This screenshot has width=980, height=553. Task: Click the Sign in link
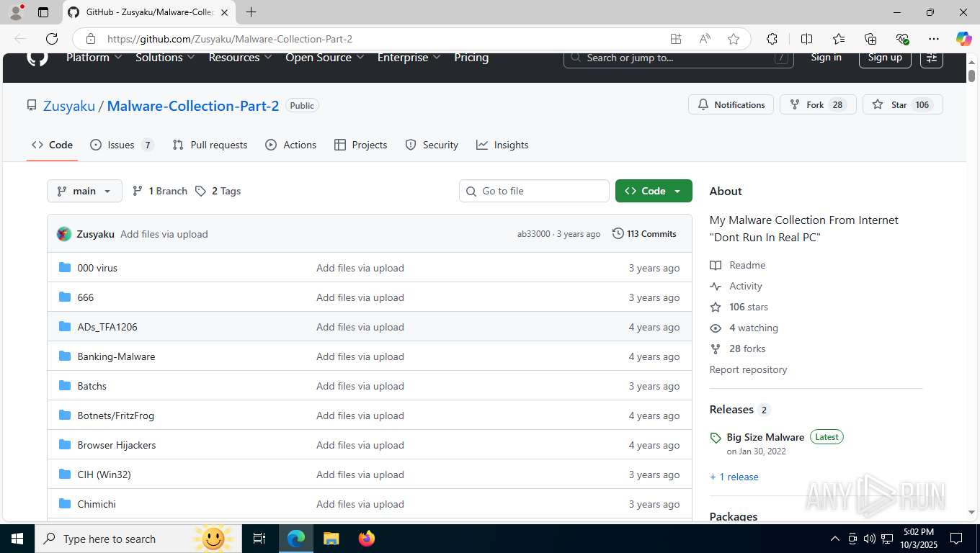tap(826, 58)
